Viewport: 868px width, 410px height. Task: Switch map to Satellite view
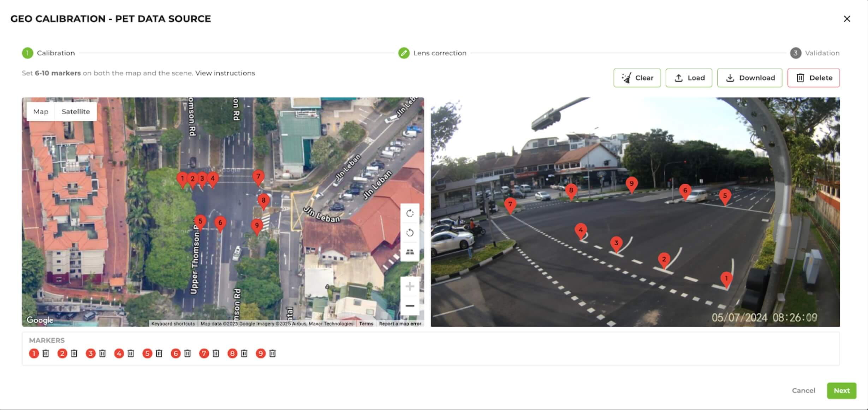click(76, 111)
